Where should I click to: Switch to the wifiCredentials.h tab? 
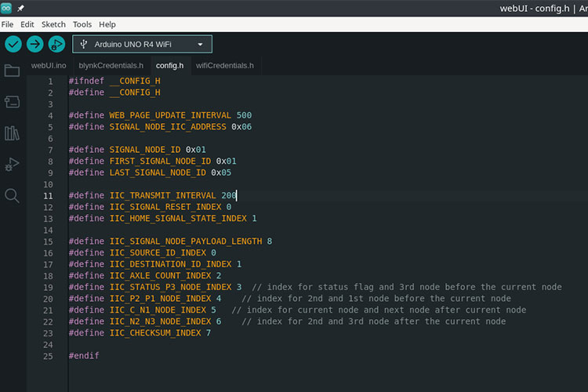click(225, 66)
